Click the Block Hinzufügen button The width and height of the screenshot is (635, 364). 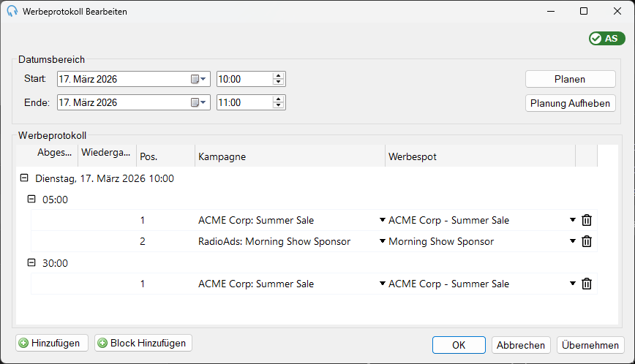pyautogui.click(x=143, y=343)
